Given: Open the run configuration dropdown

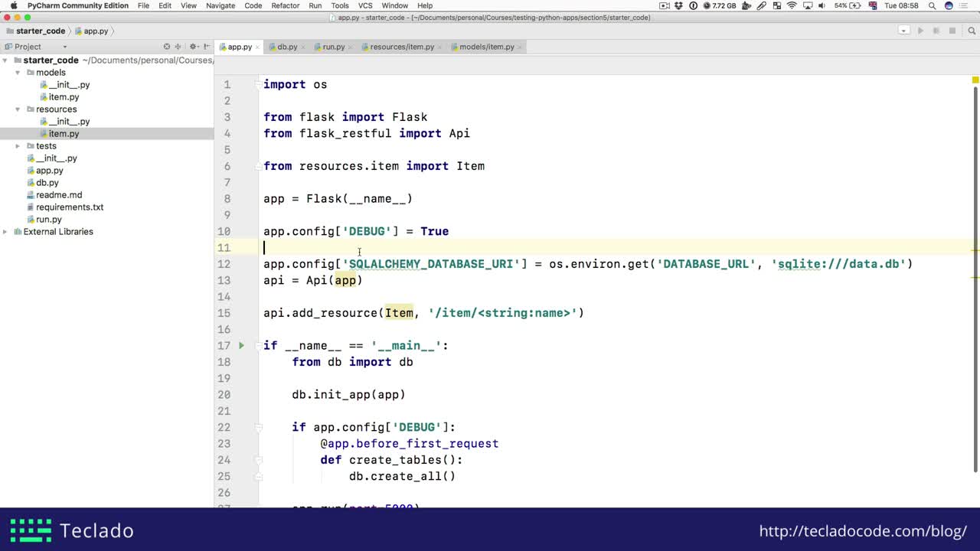Looking at the screenshot, I should coord(904,31).
